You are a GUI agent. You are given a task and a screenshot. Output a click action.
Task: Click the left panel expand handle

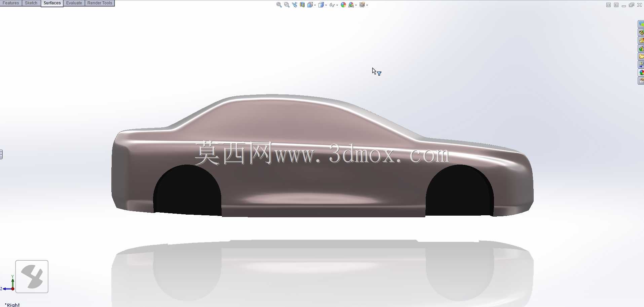[x=1, y=155]
